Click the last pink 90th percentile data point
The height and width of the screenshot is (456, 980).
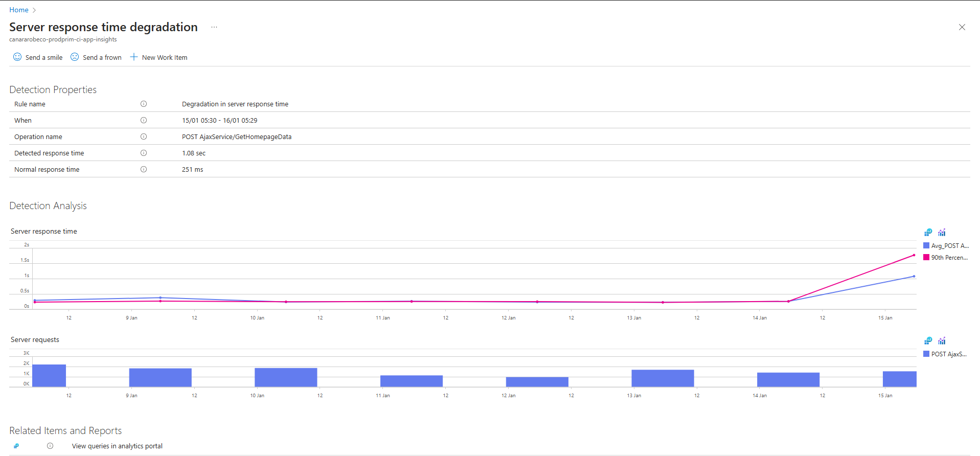pyautogui.click(x=914, y=255)
